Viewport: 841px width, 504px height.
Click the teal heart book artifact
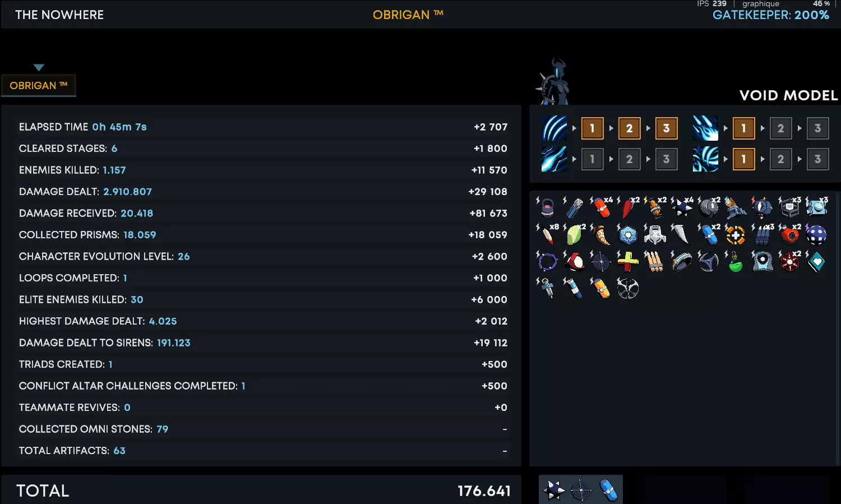click(817, 262)
